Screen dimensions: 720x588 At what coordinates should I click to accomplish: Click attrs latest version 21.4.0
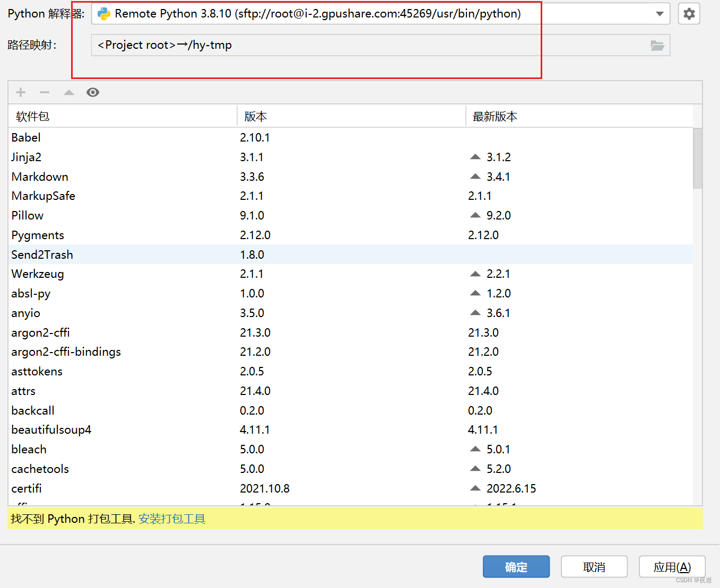coord(483,391)
